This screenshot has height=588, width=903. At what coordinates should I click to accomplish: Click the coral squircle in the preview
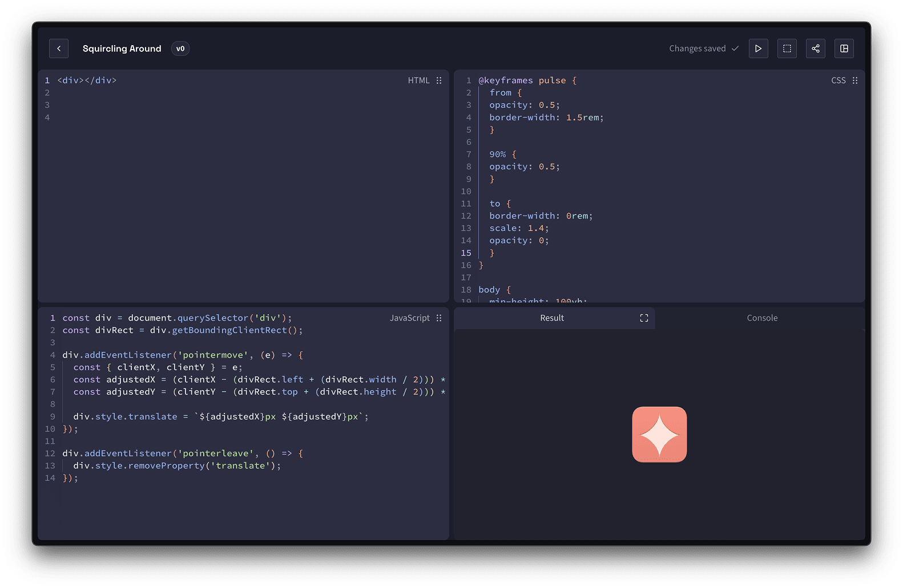click(659, 435)
